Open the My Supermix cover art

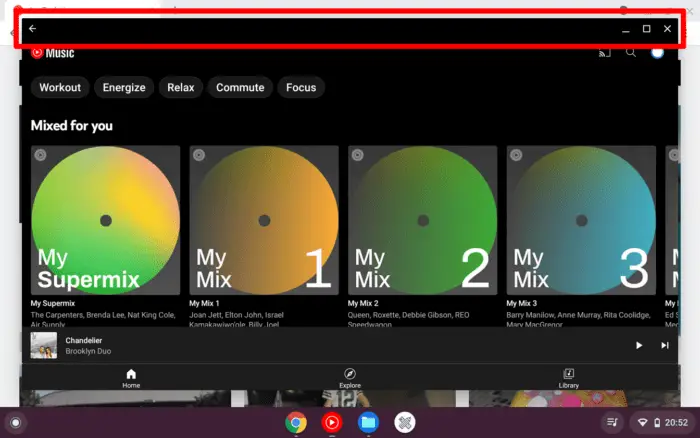(x=105, y=220)
